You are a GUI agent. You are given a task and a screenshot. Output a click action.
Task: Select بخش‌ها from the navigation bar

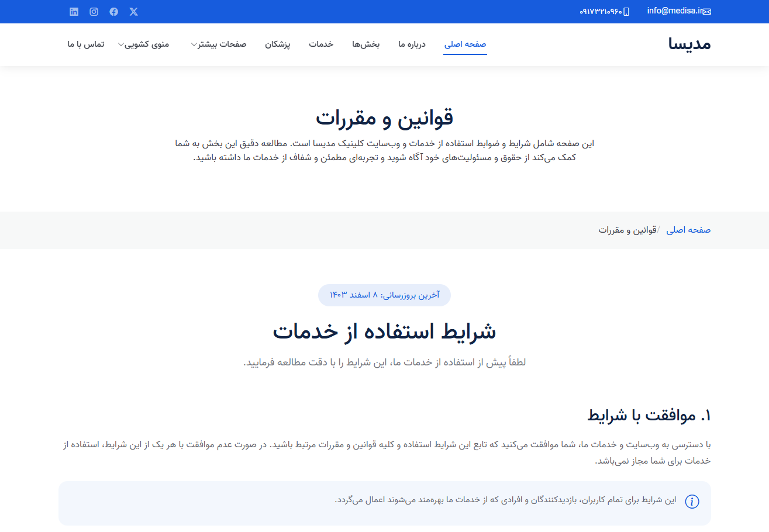[x=366, y=44]
